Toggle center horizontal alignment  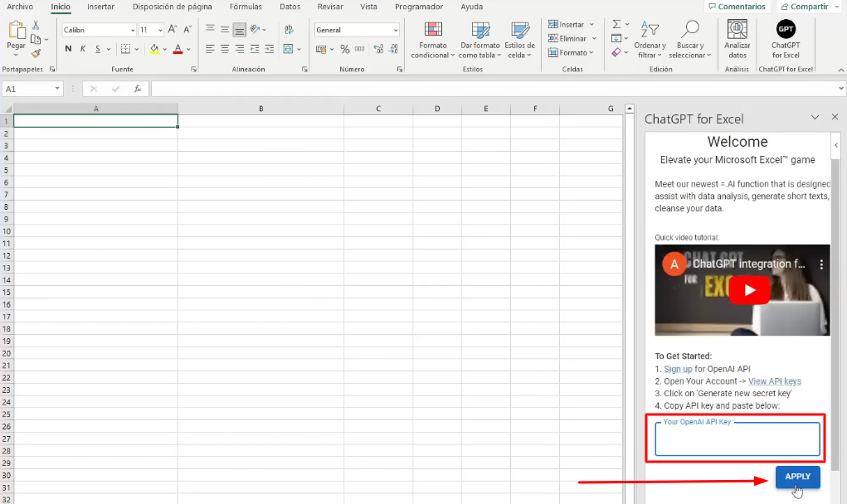[x=224, y=50]
